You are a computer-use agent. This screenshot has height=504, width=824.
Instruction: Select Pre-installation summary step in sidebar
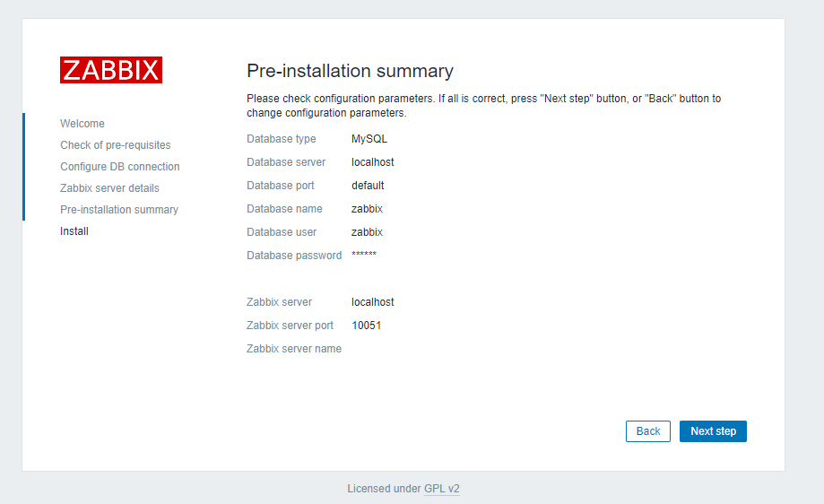(x=118, y=210)
